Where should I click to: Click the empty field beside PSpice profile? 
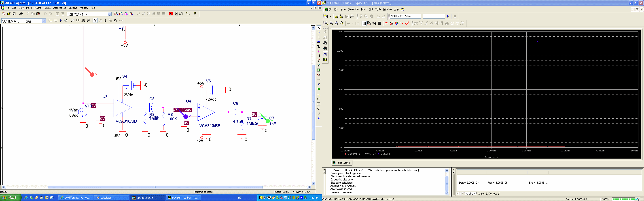click(434, 16)
